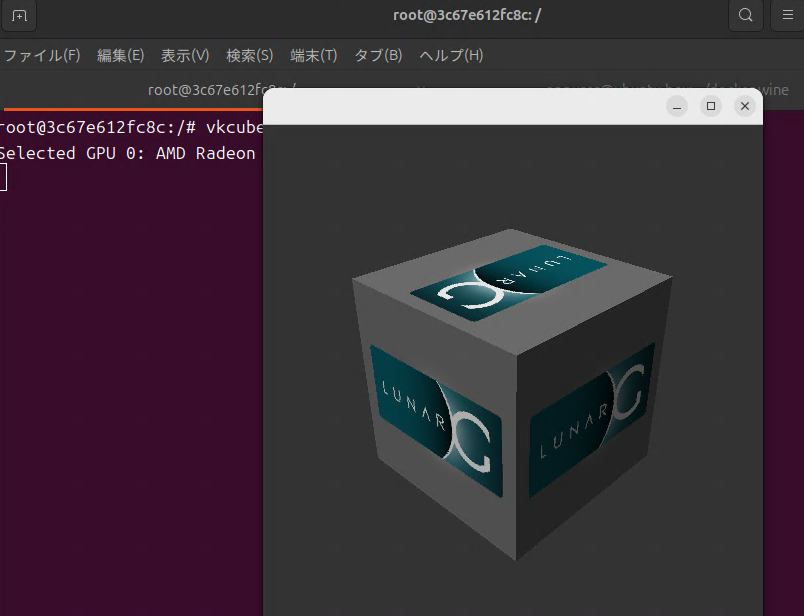Screen dimensions: 804x616
Task: Open the ファイル(F) menu
Action: 41,55
